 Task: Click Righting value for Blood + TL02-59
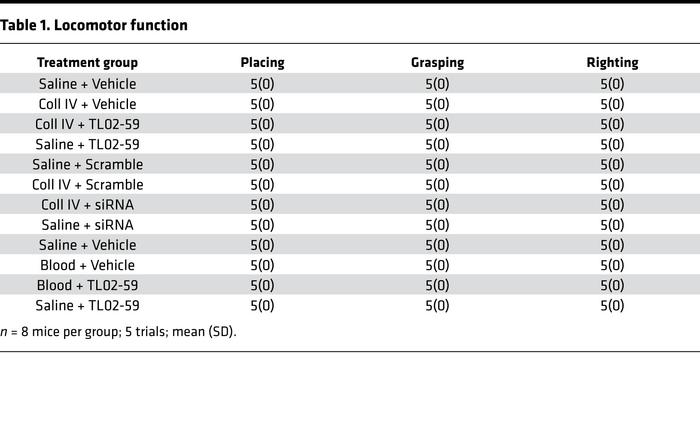tap(612, 285)
